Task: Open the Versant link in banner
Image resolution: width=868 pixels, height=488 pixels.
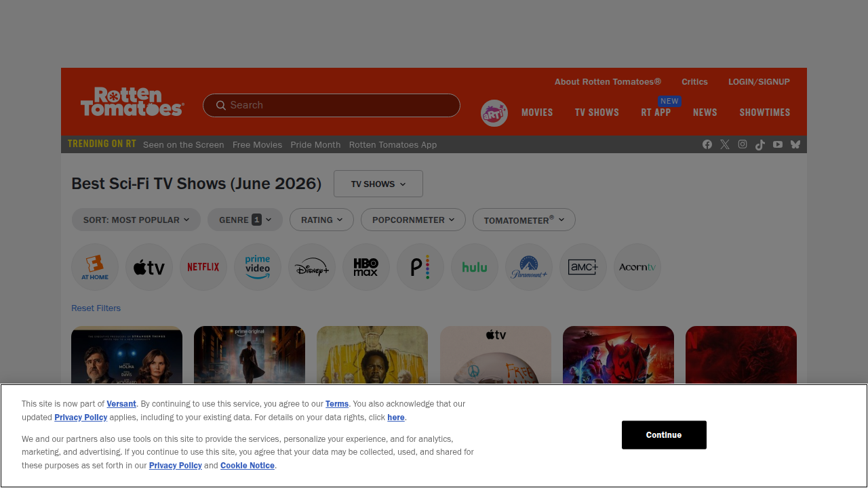Action: 121,404
